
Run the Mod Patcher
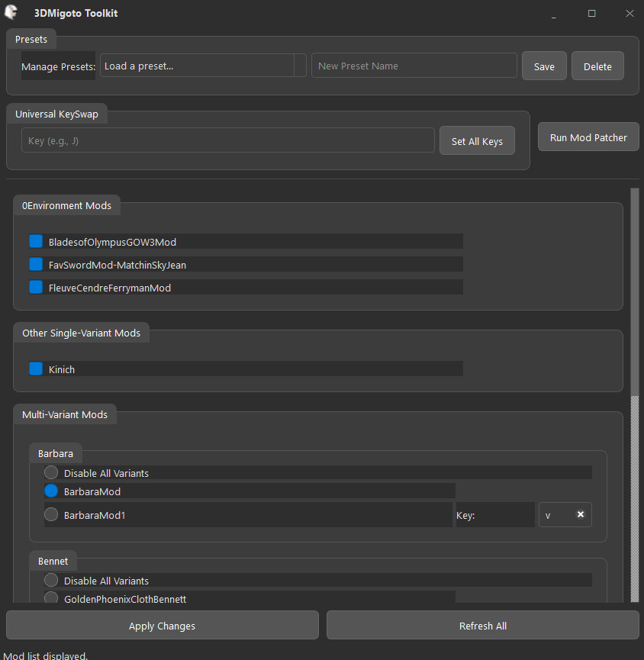point(588,137)
